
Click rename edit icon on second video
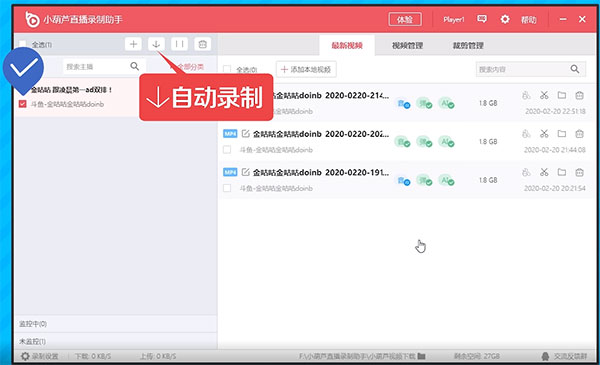(245, 134)
